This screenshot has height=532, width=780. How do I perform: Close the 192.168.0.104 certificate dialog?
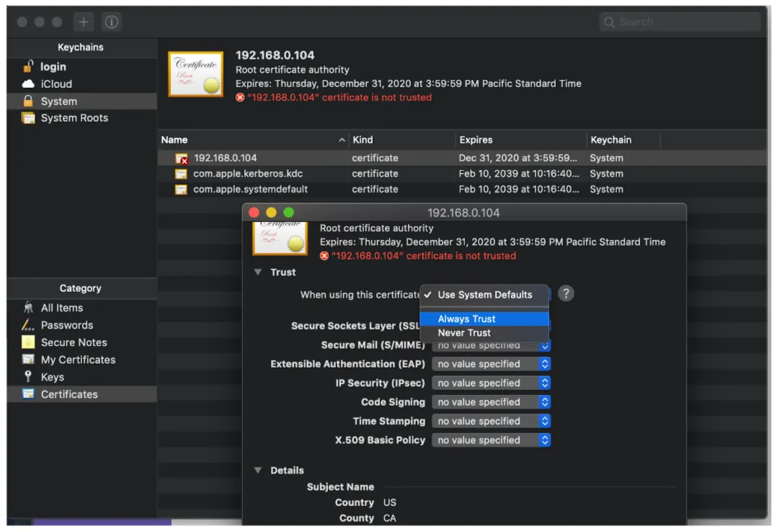[x=254, y=213]
